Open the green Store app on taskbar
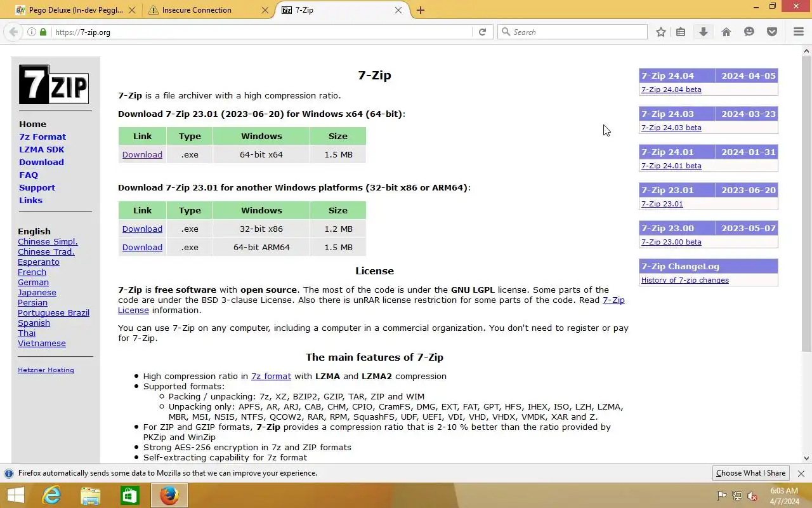The width and height of the screenshot is (812, 508). (x=130, y=495)
